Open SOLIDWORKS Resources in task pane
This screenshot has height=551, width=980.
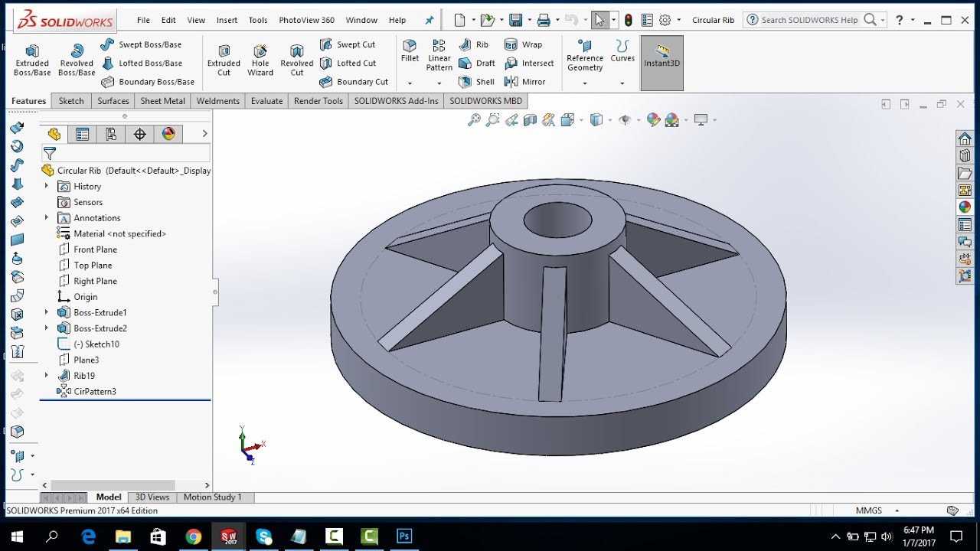(965, 139)
